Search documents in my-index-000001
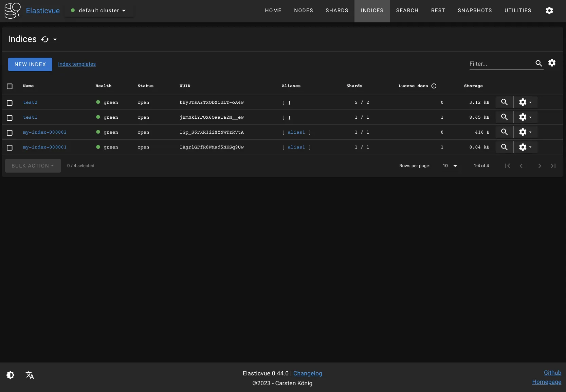Screen dimensions: 566x392 pos(505,147)
